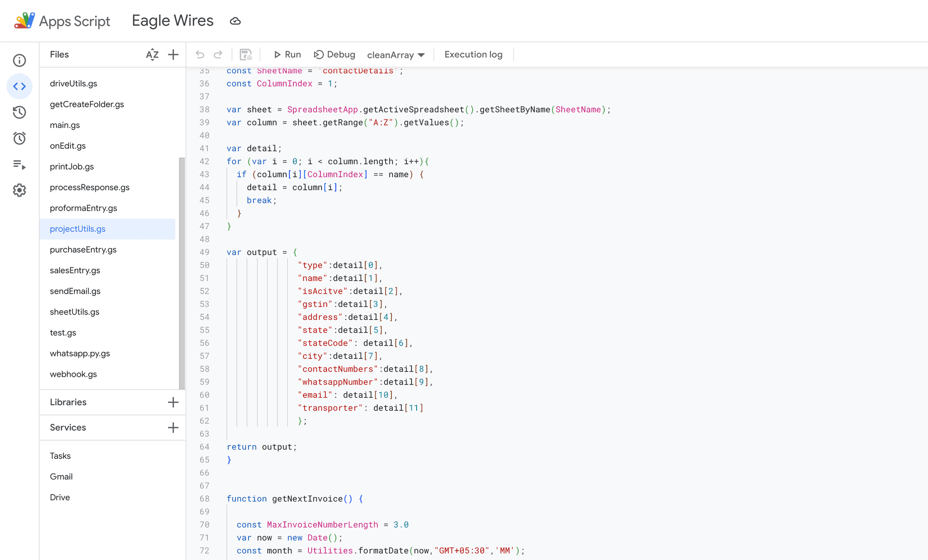This screenshot has height=560, width=928.
Task: Open the Triggers alarm clock icon
Action: 19,139
